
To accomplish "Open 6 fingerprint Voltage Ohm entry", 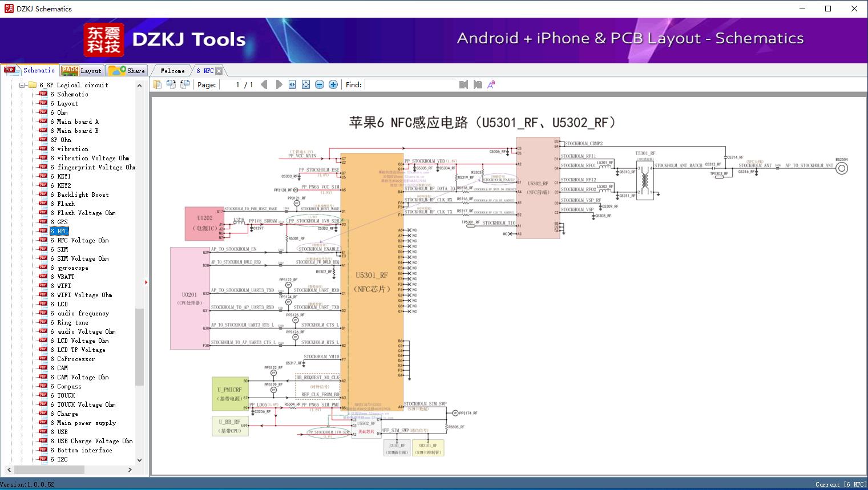I will tap(92, 167).
